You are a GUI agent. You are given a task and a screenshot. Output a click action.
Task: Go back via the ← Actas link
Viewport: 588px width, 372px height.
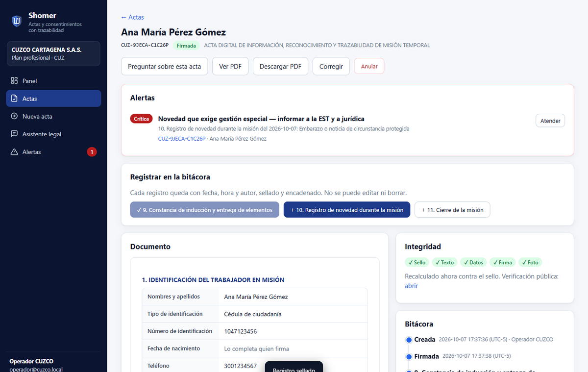click(132, 17)
